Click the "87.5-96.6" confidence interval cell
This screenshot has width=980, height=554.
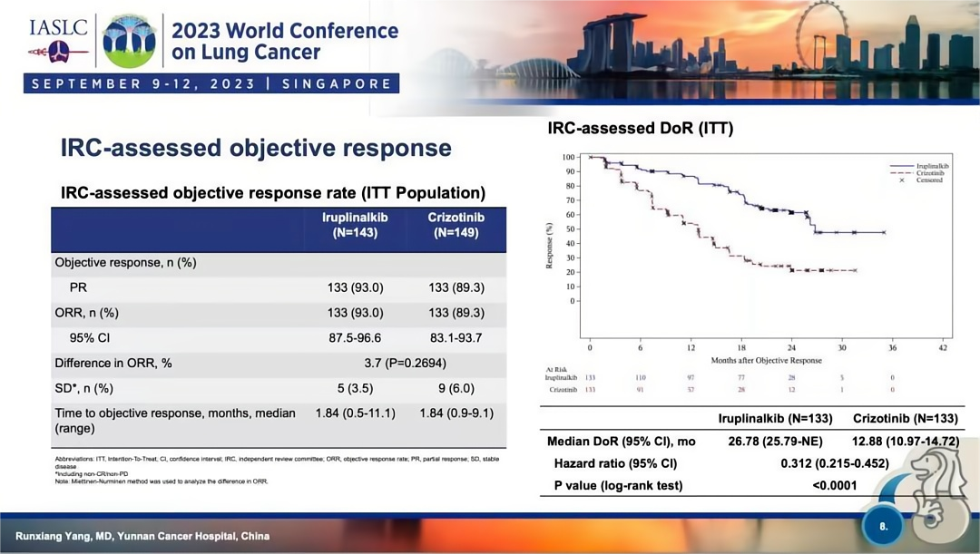[x=355, y=338]
